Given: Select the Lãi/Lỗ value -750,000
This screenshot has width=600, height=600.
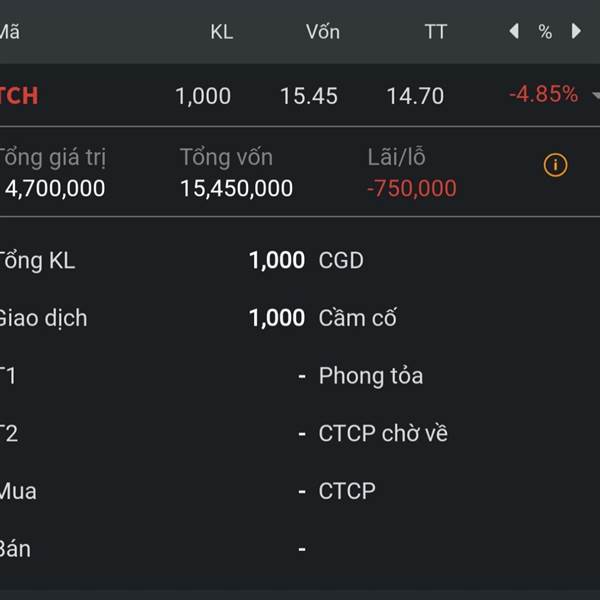Looking at the screenshot, I should (x=411, y=188).
